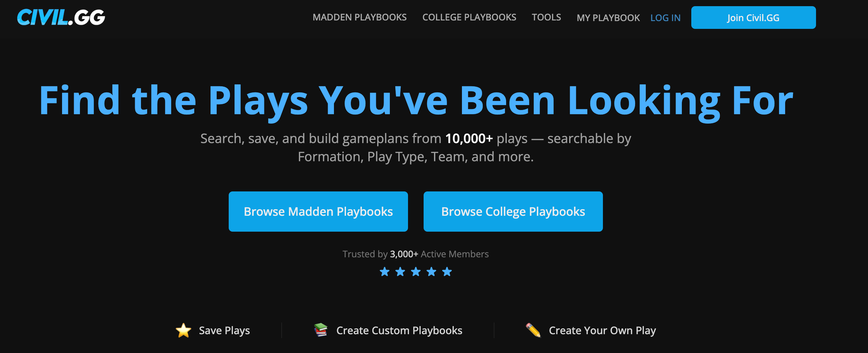Screen dimensions: 868x353
Task: Click the third blue rating star
Action: pos(416,272)
